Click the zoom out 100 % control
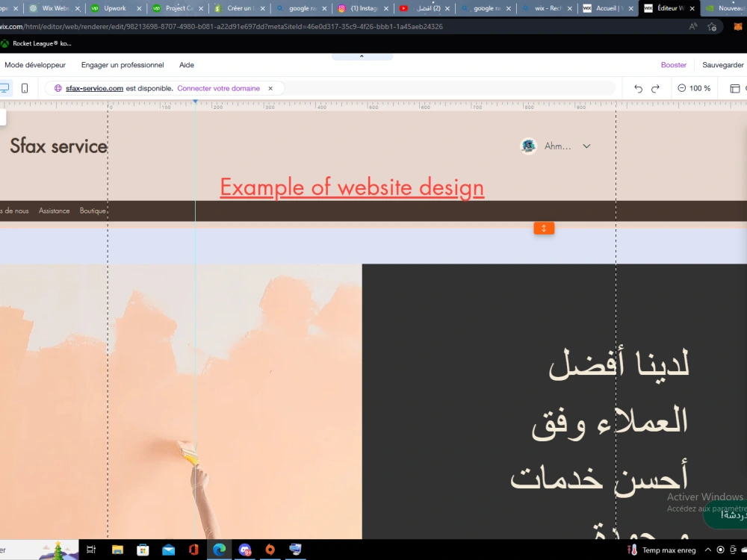Screen dimensions: 747x560 click(x=694, y=88)
